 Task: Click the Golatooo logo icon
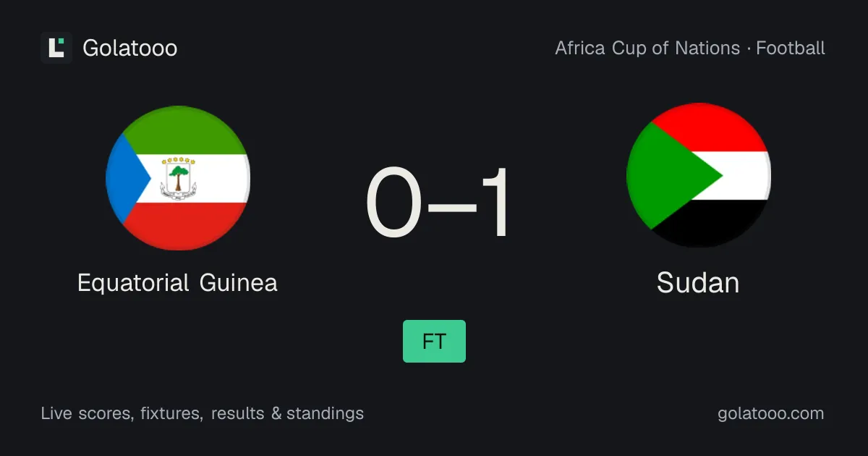(56, 48)
